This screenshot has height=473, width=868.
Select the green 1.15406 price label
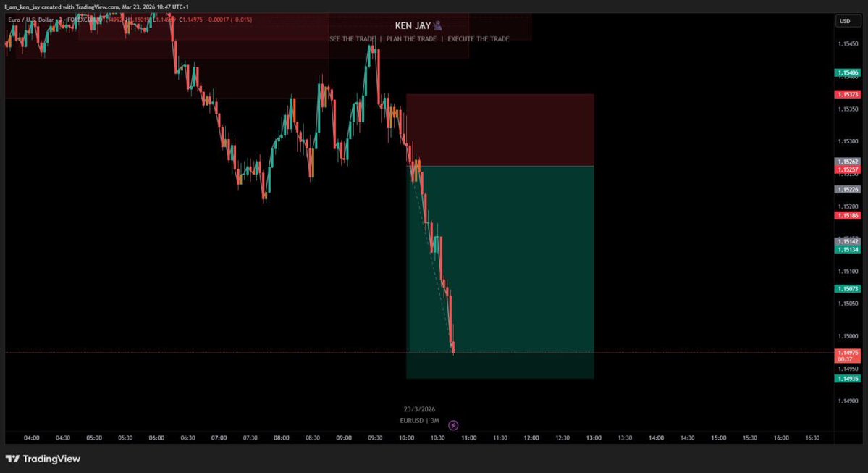pos(848,72)
